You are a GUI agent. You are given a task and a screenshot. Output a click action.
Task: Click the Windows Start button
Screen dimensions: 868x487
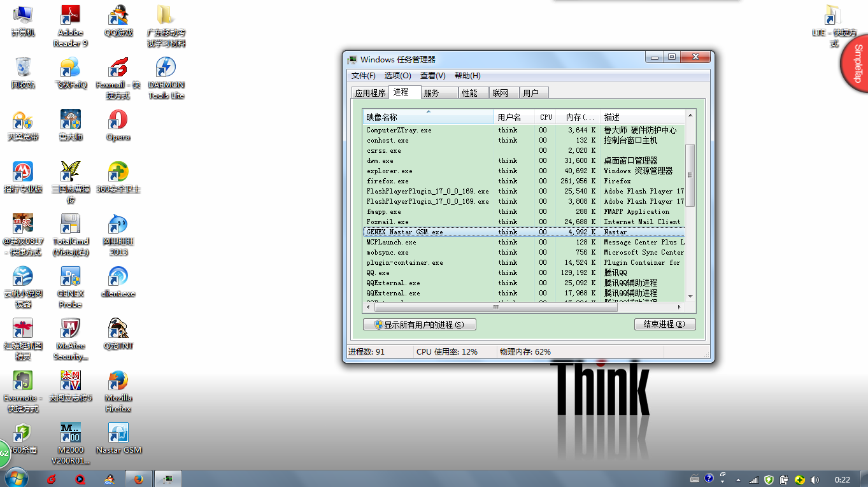(x=15, y=478)
